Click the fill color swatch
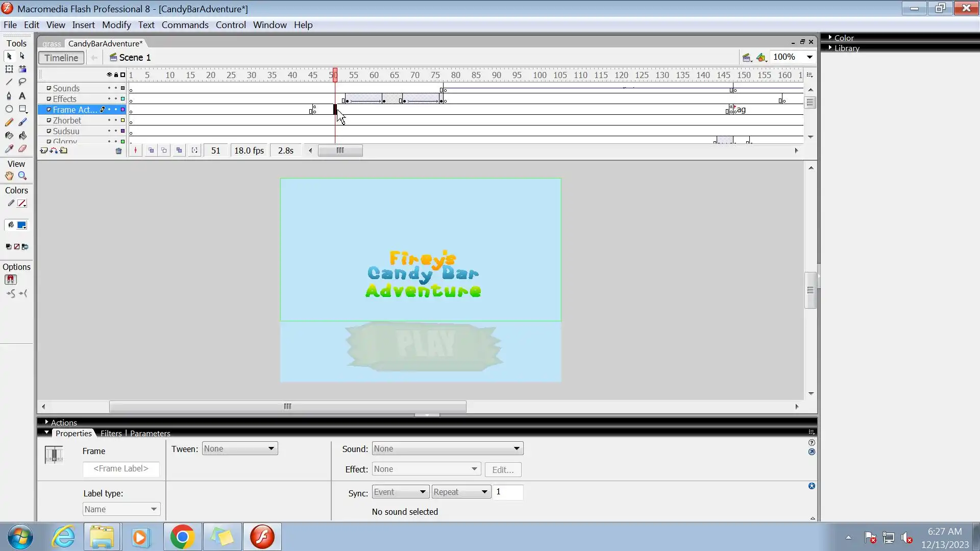This screenshot has width=980, height=551. point(22,225)
